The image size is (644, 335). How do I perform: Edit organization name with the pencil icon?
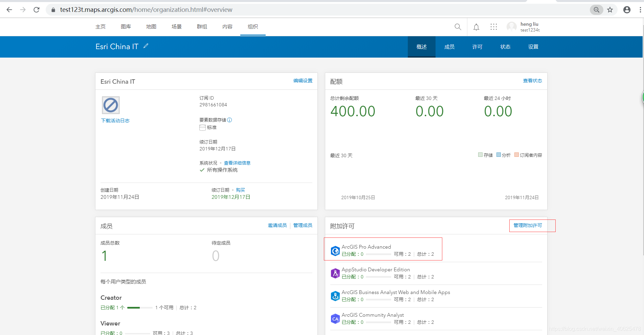[x=146, y=46]
